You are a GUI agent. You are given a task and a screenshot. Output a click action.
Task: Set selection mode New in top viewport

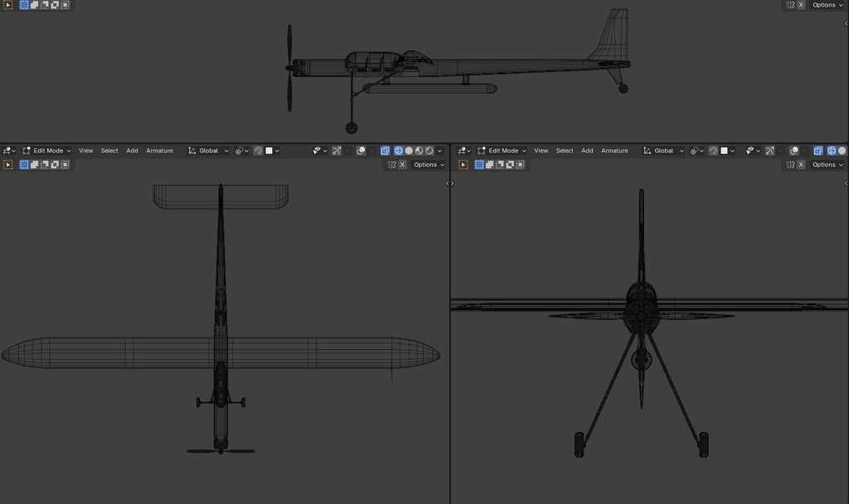(24, 5)
